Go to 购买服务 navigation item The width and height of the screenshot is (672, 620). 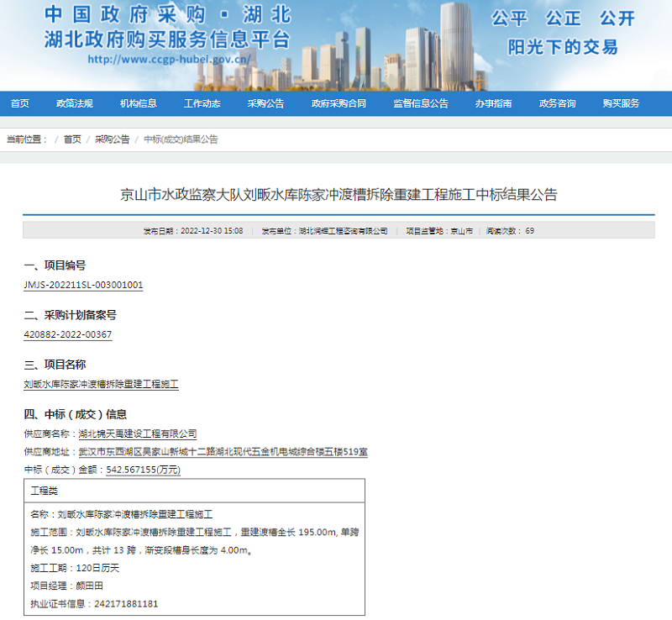coord(621,103)
